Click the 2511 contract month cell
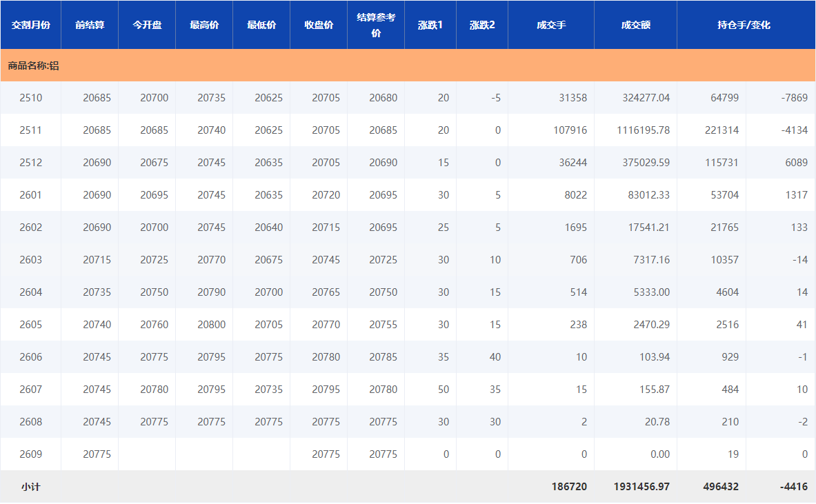 30,130
